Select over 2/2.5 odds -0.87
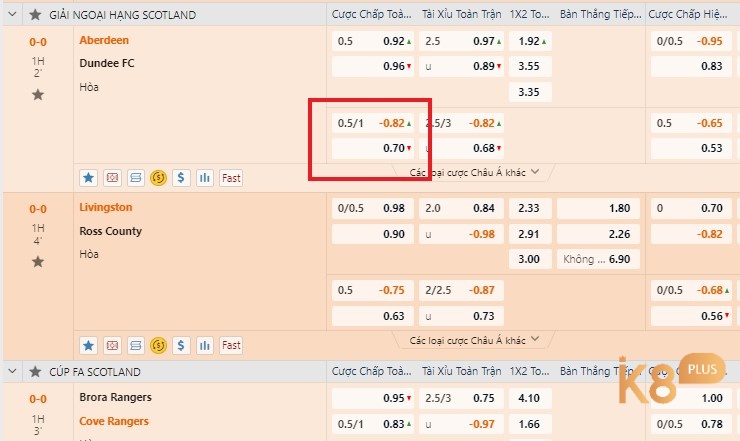 (461, 290)
